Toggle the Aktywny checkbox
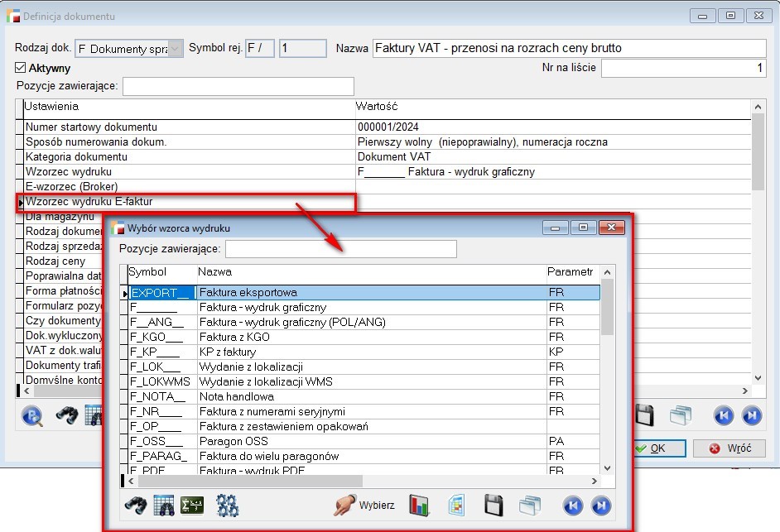 [x=22, y=68]
